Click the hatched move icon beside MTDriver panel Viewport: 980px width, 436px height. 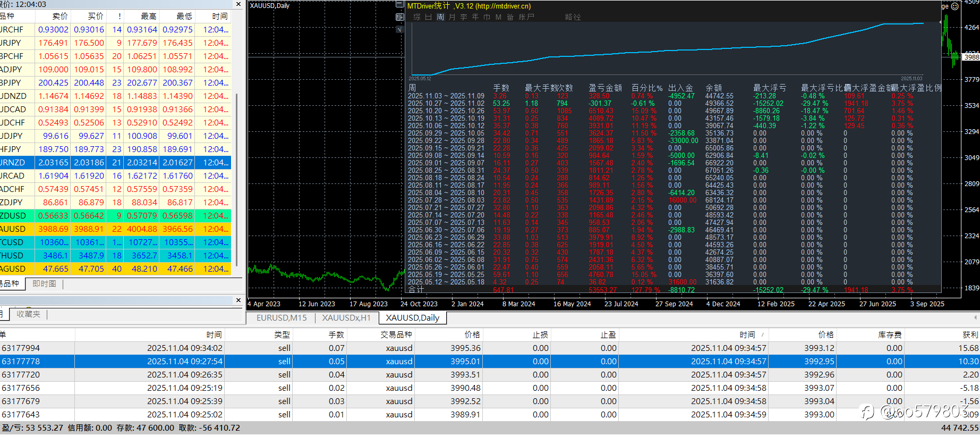click(x=400, y=17)
